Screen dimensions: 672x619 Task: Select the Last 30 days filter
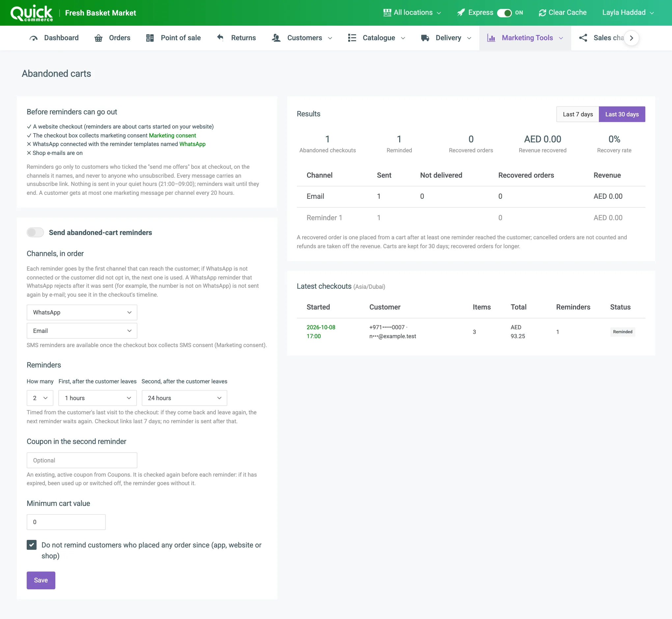click(622, 114)
